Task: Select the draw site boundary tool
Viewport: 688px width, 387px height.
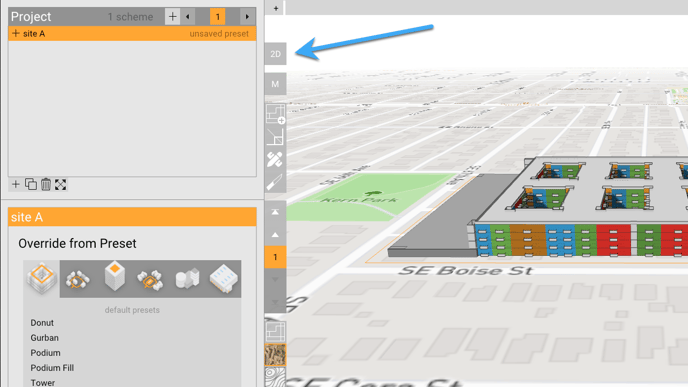Action: [x=275, y=114]
